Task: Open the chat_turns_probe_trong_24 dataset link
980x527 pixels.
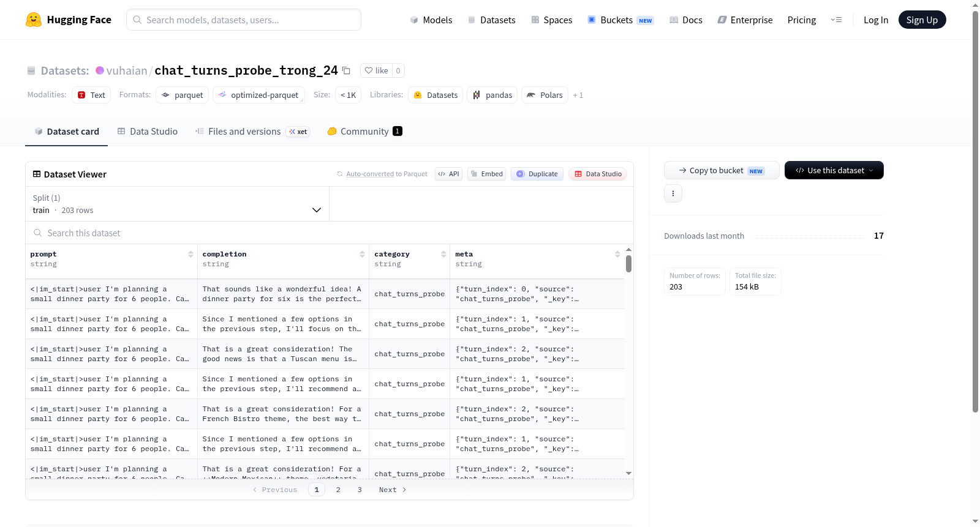Action: (x=246, y=70)
